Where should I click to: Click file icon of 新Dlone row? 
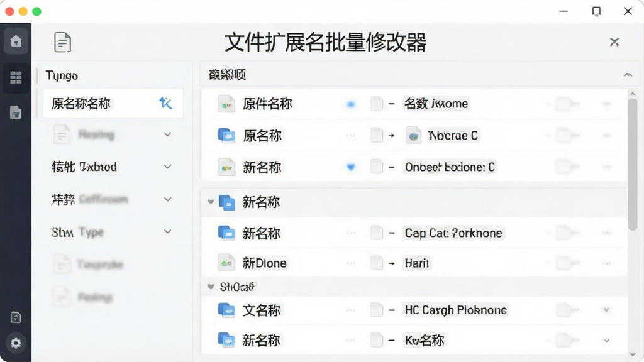pos(226,263)
